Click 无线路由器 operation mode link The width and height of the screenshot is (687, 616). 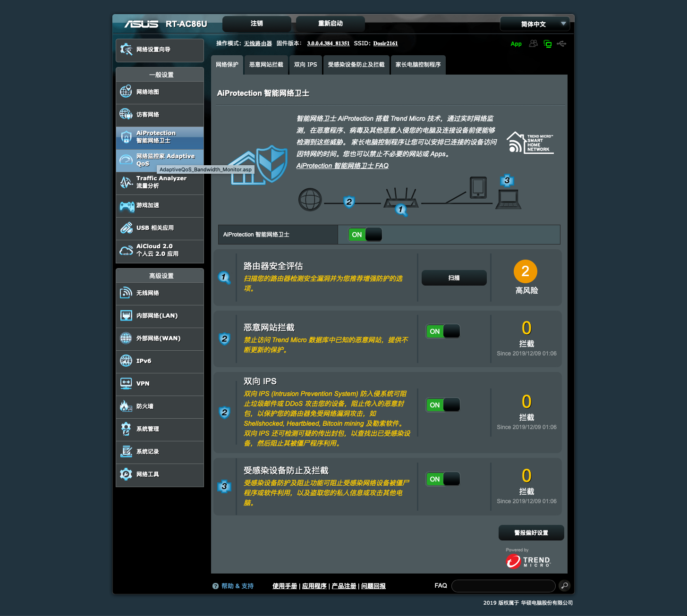tap(258, 43)
